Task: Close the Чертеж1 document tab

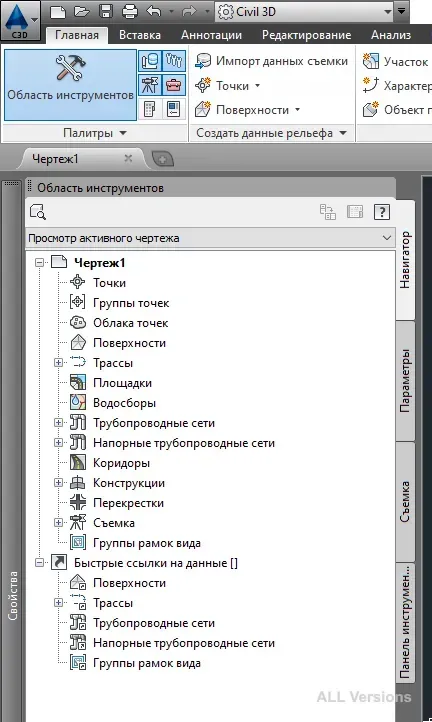Action: tap(128, 159)
